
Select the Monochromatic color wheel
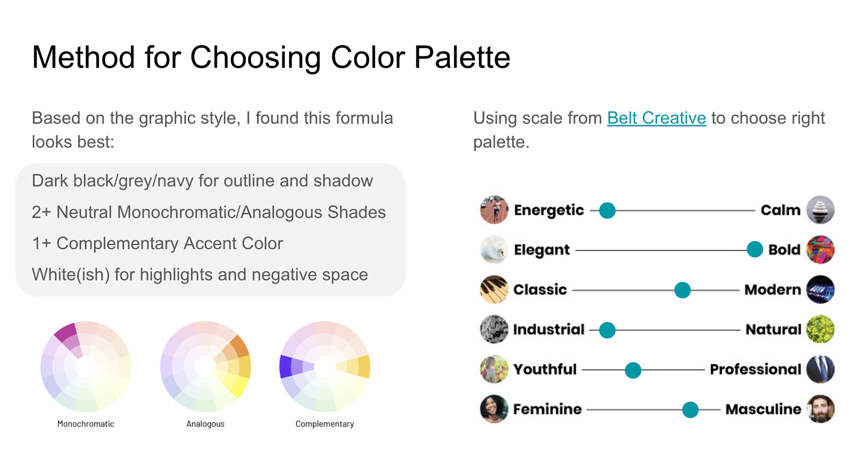[x=86, y=366]
